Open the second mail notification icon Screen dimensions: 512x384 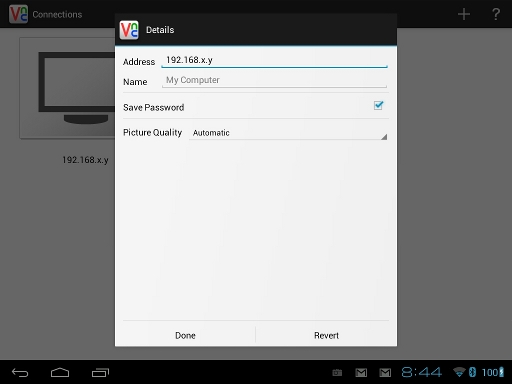(385, 372)
